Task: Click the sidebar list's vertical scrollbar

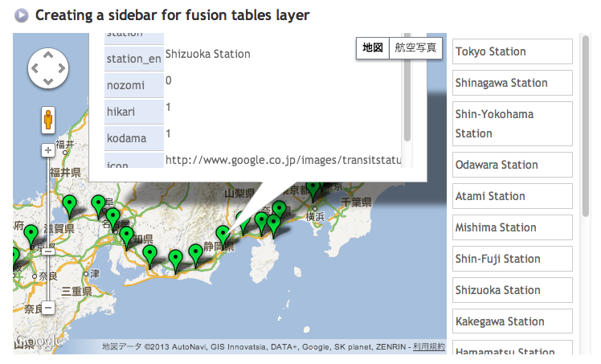Action: click(x=585, y=126)
